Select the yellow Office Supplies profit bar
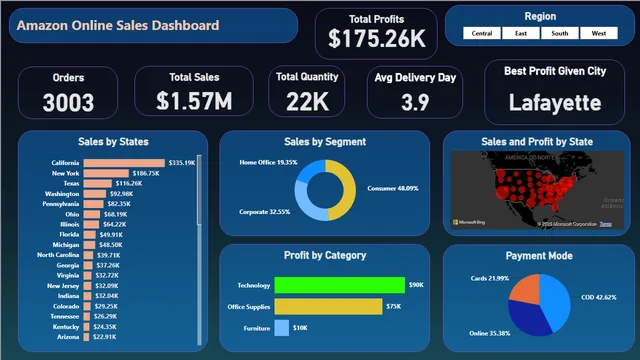 click(328, 307)
